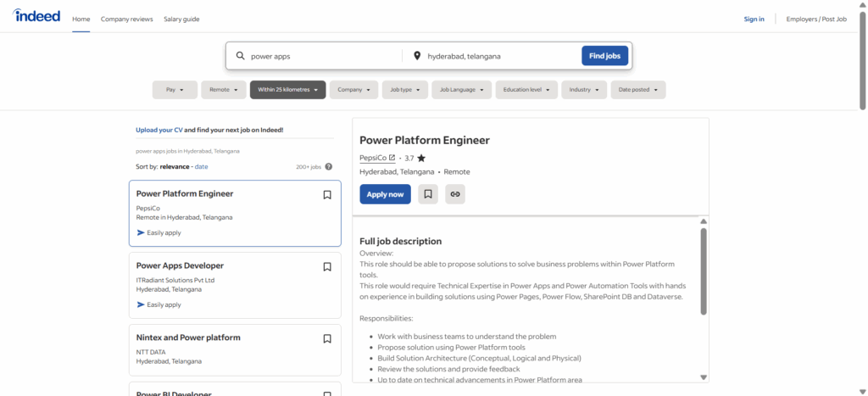Click the search magnifier icon
The width and height of the screenshot is (868, 396).
point(240,56)
